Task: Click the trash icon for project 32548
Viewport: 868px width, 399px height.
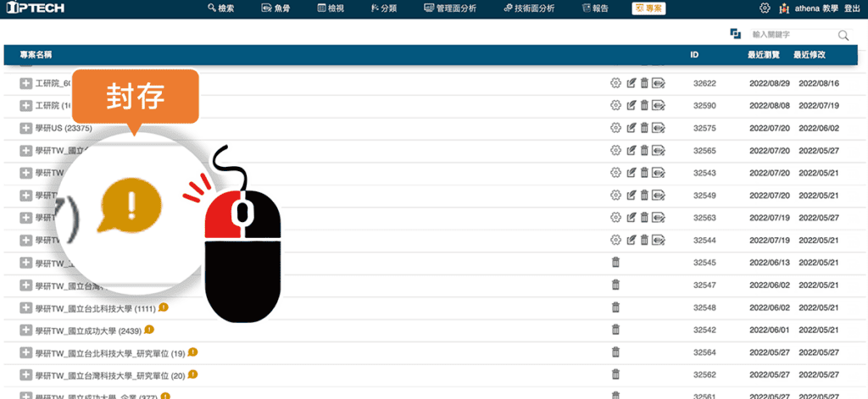Action: (x=616, y=307)
